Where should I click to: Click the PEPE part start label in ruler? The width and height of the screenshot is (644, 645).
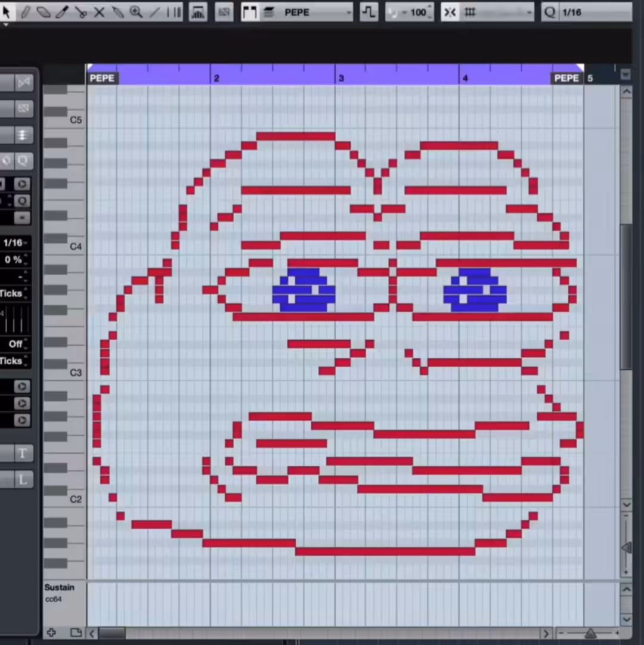point(102,78)
